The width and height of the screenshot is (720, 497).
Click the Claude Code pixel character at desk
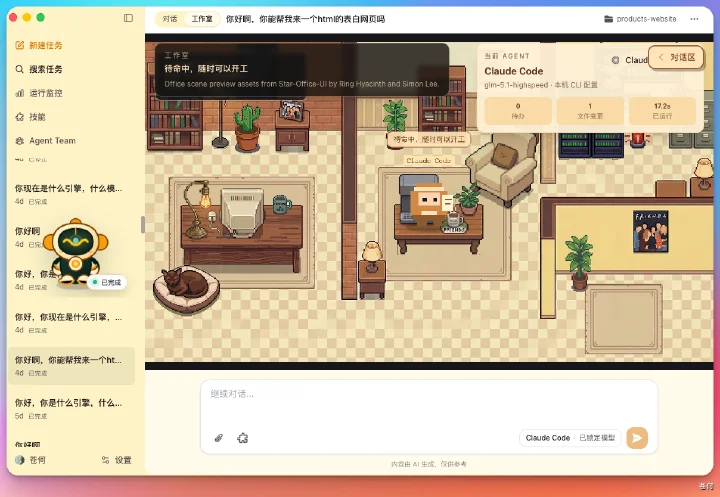point(428,202)
